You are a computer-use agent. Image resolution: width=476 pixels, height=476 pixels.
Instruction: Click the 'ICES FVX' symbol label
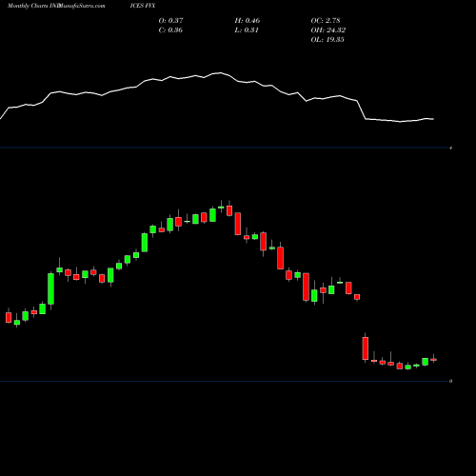tap(143, 6)
